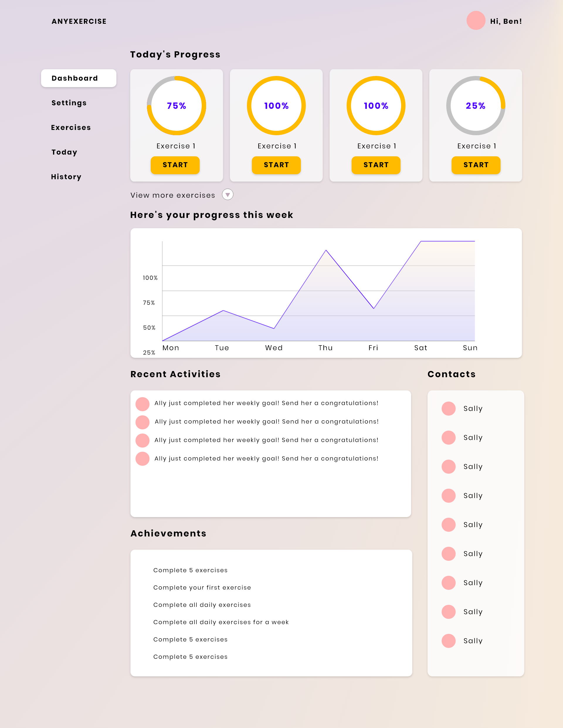The image size is (563, 728).
Task: Click Ben's pink profile avatar
Action: [476, 20]
